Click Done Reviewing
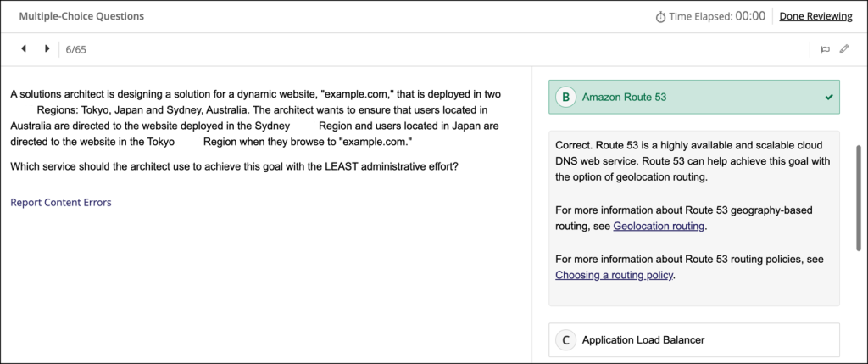Screen dimensions: 868x364 (x=815, y=16)
